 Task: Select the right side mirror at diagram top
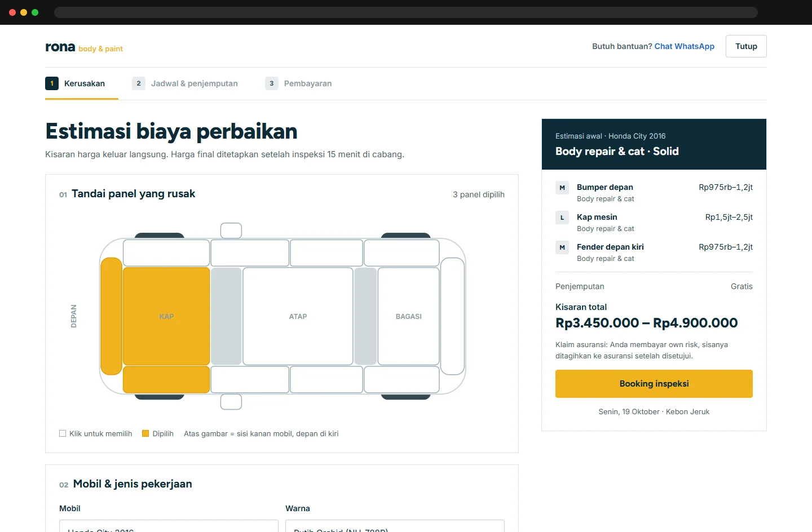(x=231, y=230)
